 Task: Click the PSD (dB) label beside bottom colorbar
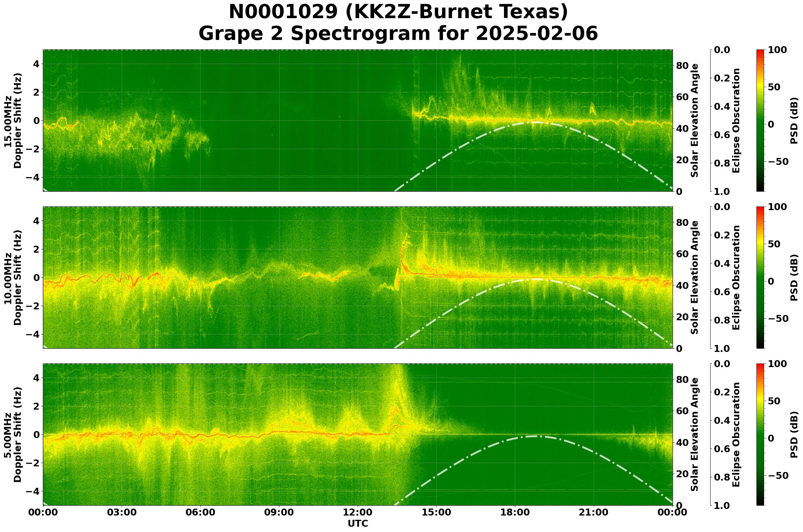point(793,435)
